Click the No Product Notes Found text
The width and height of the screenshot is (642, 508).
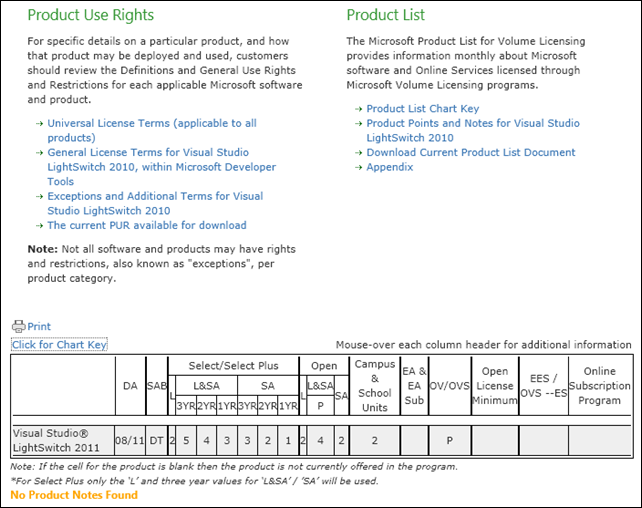74,495
